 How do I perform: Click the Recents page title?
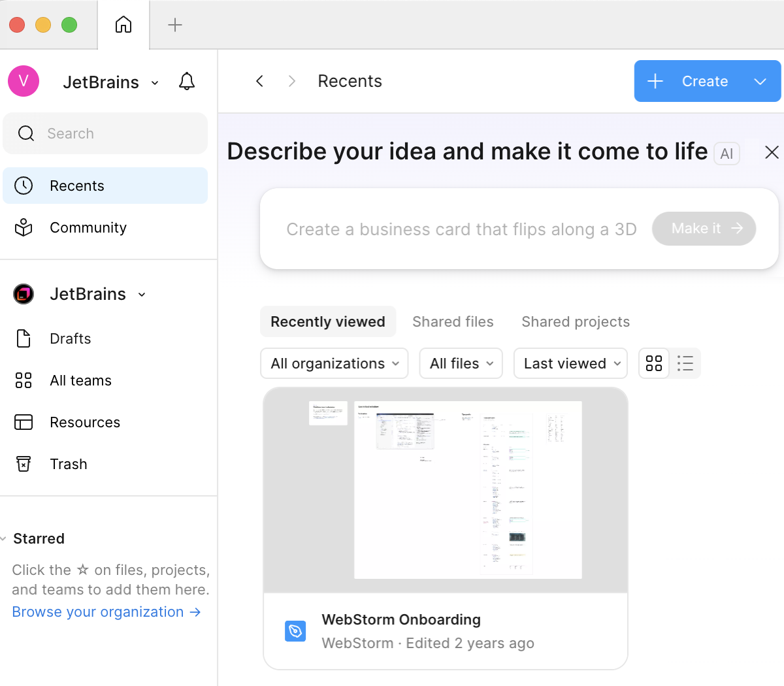click(x=350, y=81)
